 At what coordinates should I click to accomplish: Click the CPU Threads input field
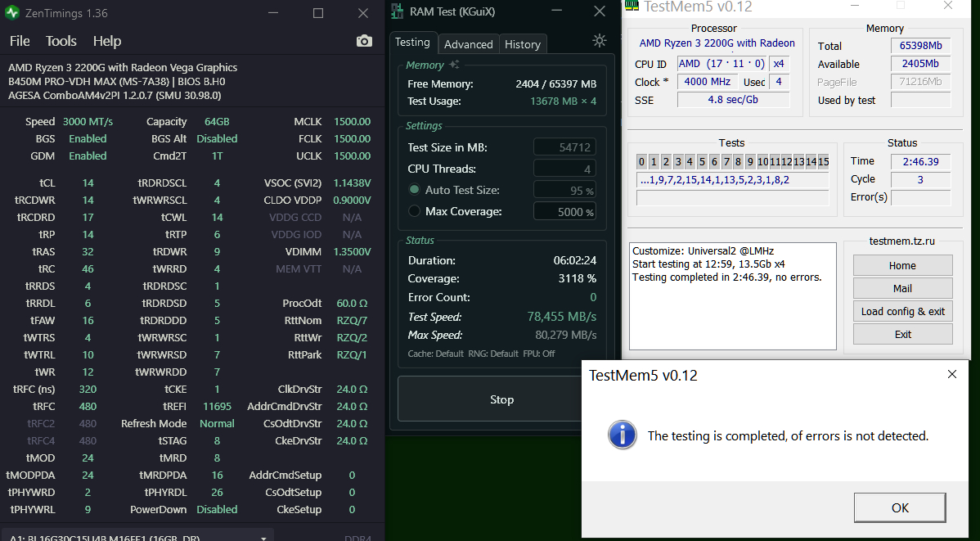(x=564, y=169)
